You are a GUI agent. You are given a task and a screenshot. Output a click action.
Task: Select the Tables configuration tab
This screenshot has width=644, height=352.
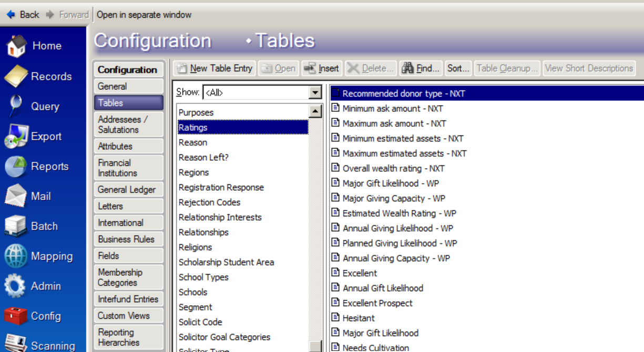(129, 103)
